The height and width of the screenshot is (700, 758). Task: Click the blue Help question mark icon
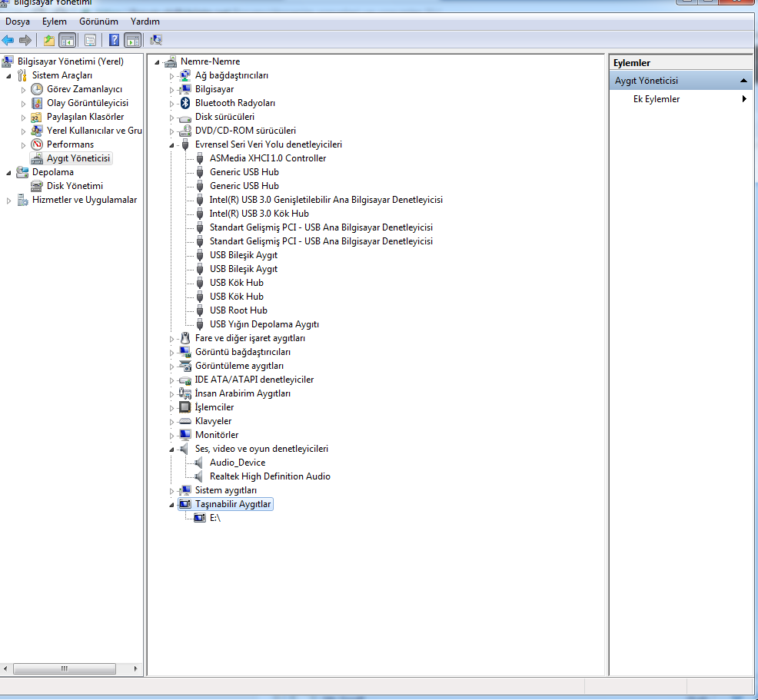tap(114, 40)
